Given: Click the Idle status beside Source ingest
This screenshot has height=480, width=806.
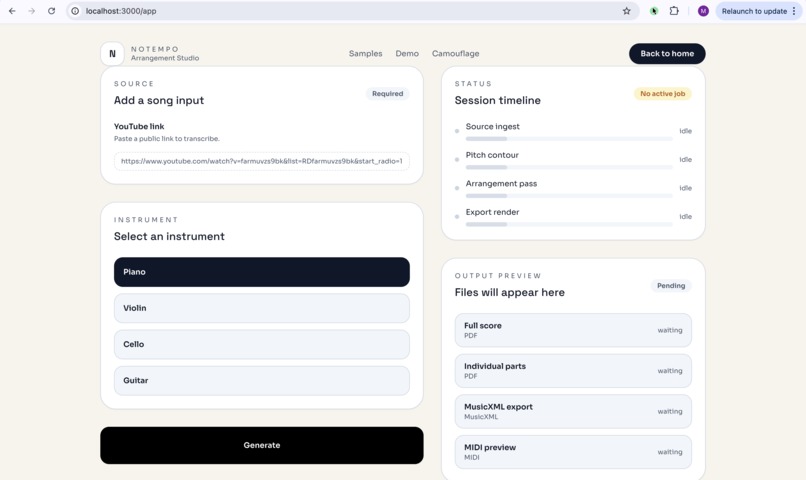Looking at the screenshot, I should click(x=685, y=131).
